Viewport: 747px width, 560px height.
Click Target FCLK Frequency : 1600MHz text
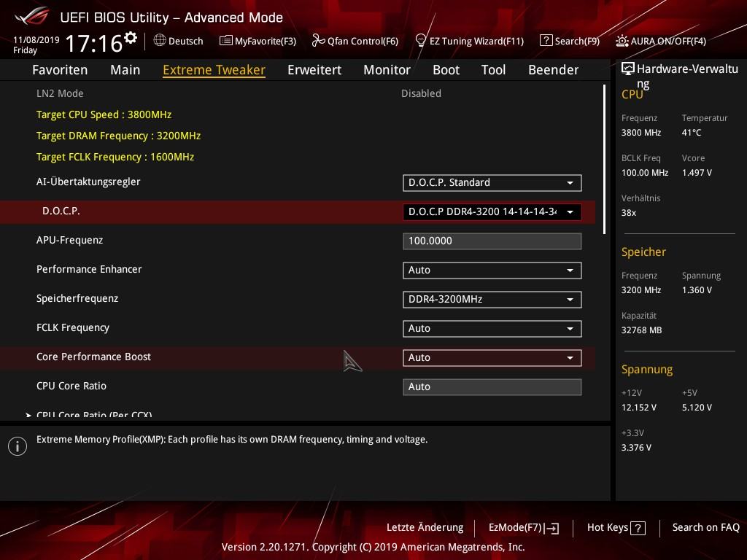[115, 157]
